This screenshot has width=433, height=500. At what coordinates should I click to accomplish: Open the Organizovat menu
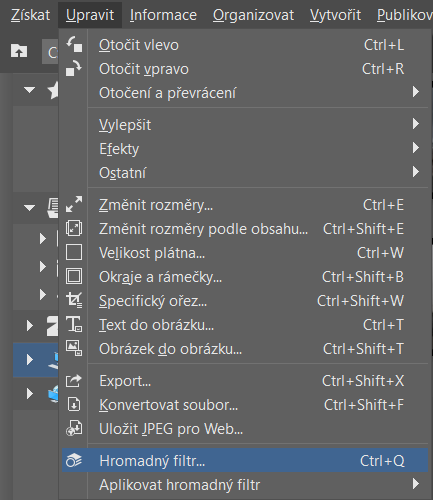[x=253, y=15]
